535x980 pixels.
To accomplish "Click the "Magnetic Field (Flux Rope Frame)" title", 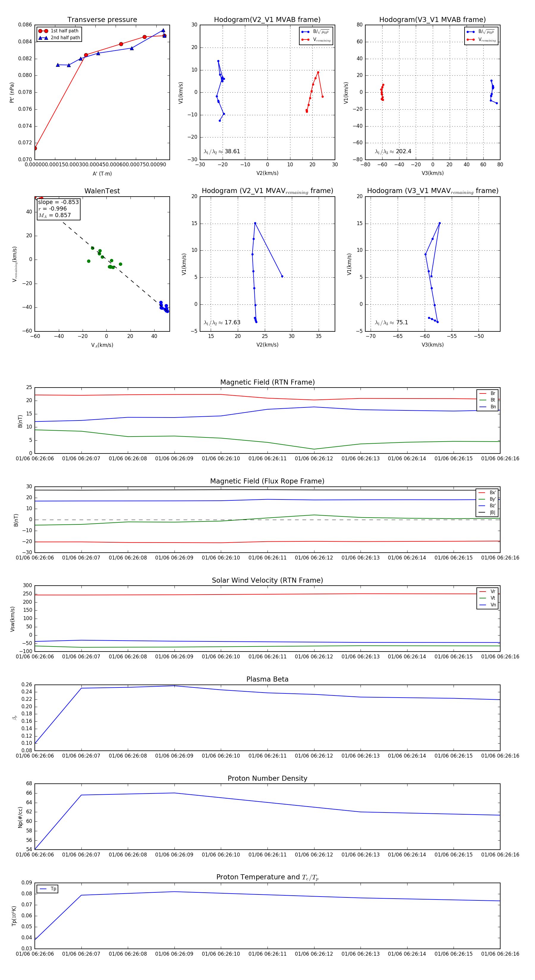I will [267, 481].
